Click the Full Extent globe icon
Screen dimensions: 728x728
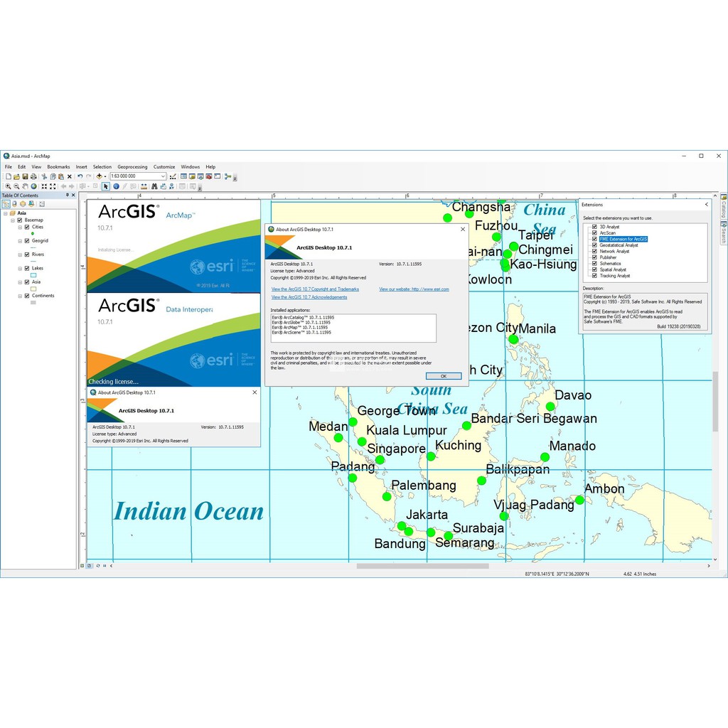tap(34, 186)
